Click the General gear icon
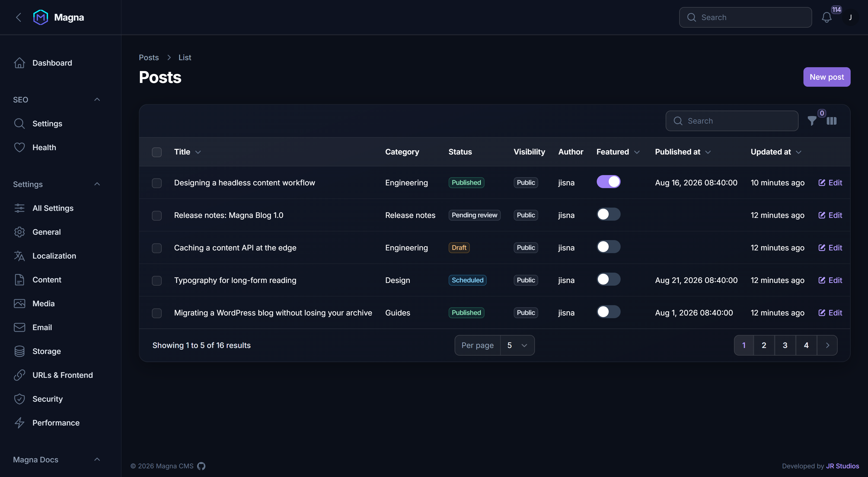This screenshot has width=868, height=477. point(20,232)
